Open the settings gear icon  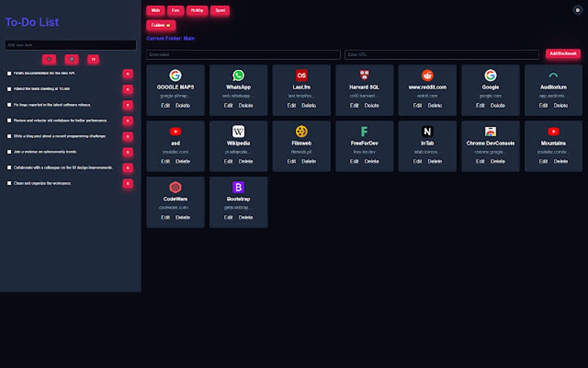[x=578, y=10]
